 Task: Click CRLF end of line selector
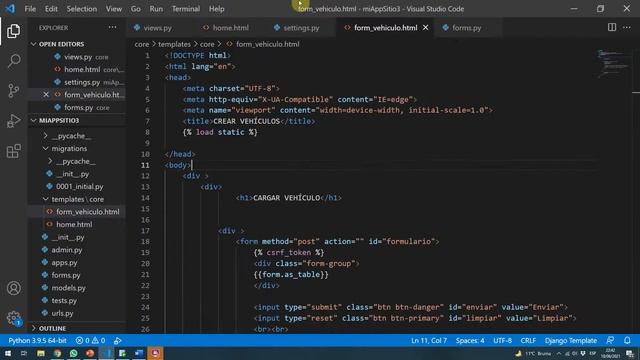(528, 340)
